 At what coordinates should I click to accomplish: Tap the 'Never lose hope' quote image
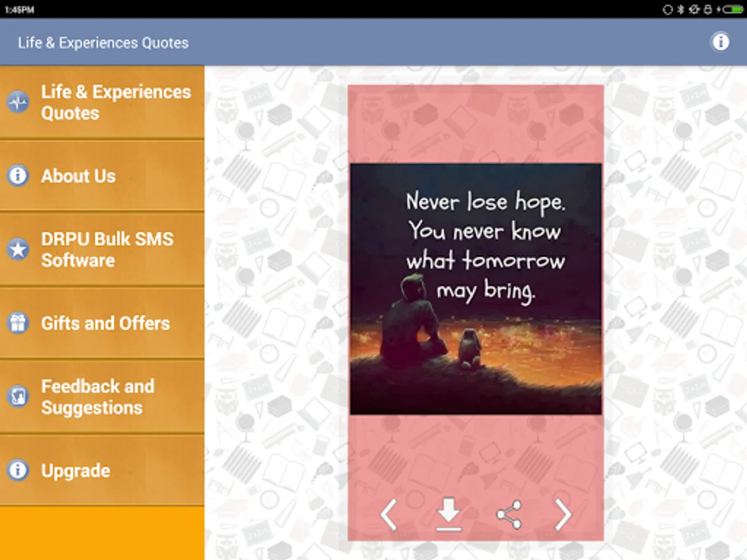[x=476, y=289]
